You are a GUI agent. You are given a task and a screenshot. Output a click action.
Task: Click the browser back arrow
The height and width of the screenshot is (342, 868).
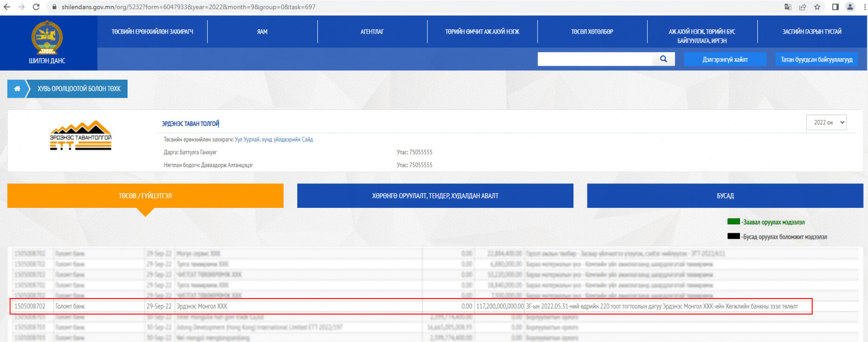[7, 7]
